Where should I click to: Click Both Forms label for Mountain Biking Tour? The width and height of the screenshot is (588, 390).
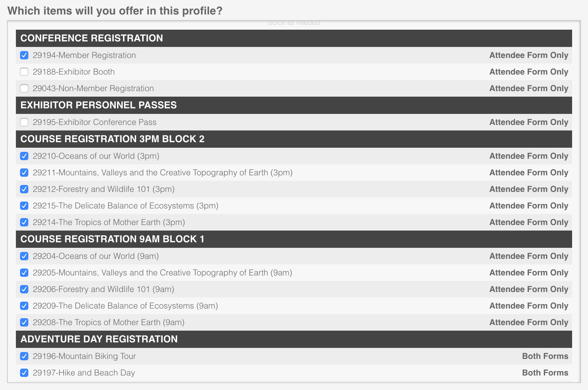(x=545, y=356)
